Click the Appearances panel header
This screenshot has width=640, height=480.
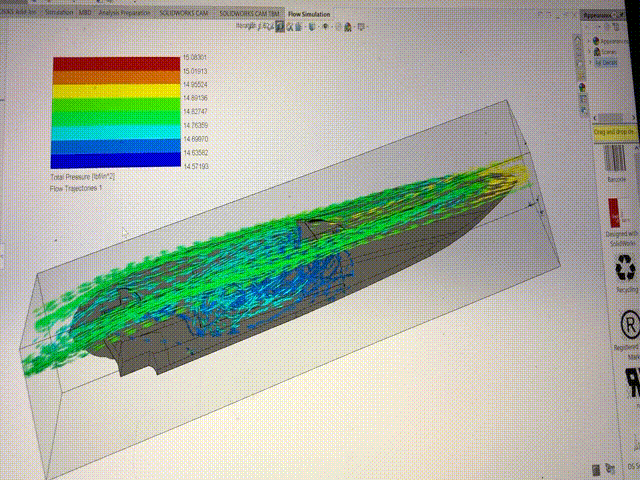coord(602,16)
